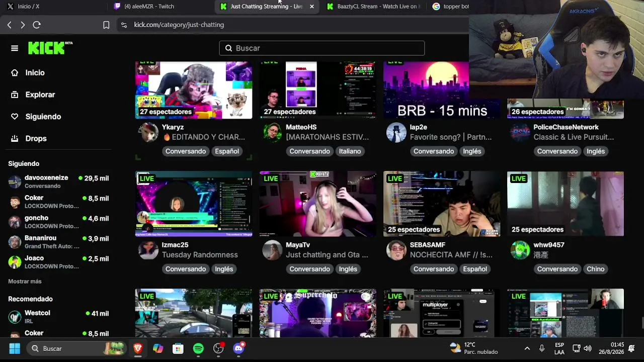Open Izmac25 stream thumbnail
The image size is (644, 362).
coord(194,204)
